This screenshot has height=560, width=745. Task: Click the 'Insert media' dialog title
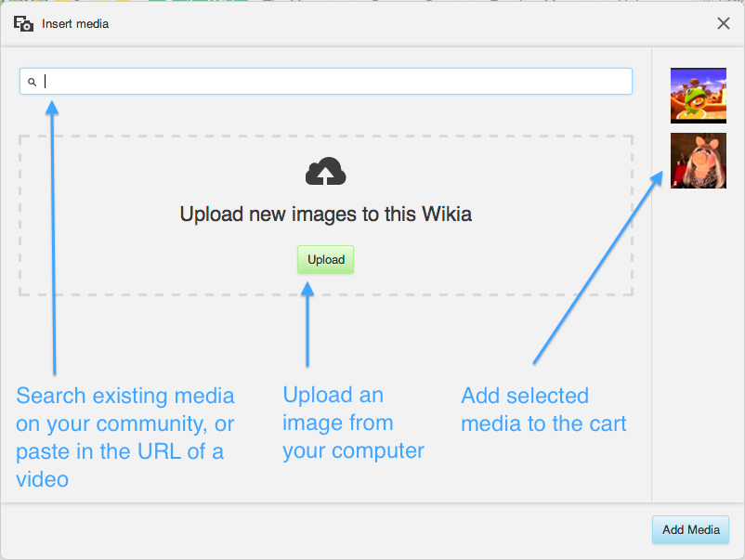(75, 24)
